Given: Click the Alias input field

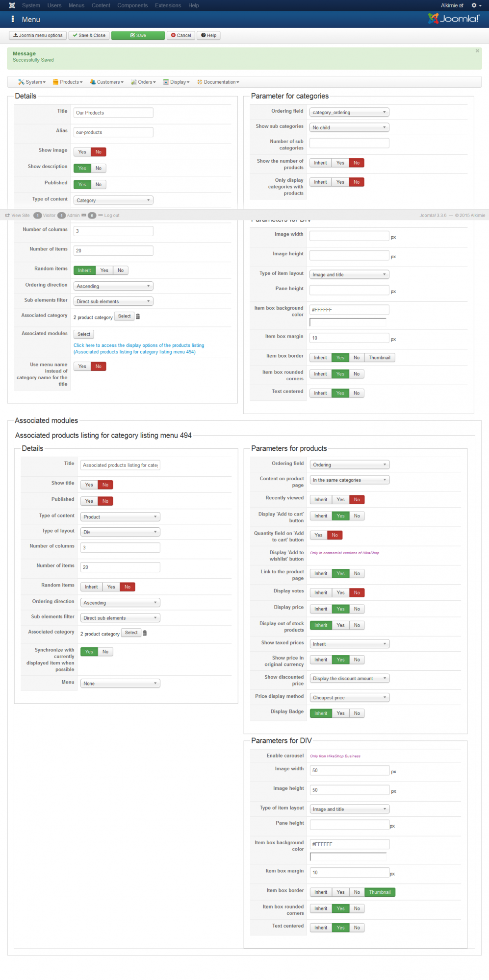Looking at the screenshot, I should coord(113,132).
